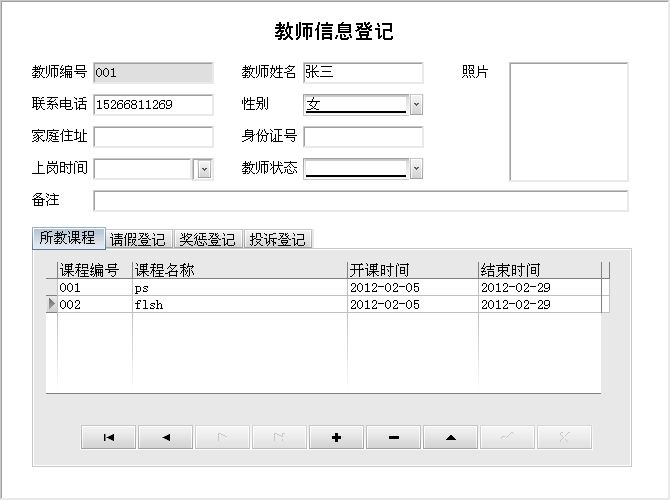Open the 教师状态 status dropdown
Screen dimensions: 670x500
[x=416, y=169]
